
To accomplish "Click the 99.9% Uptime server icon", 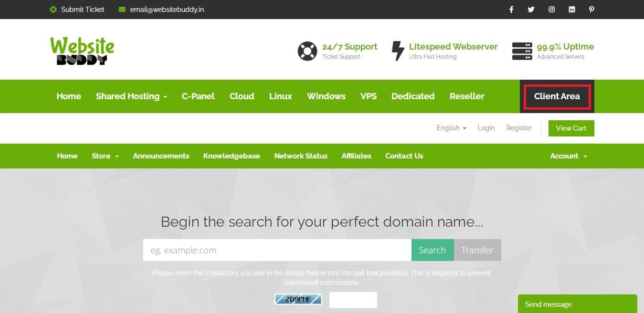I will tap(522, 51).
